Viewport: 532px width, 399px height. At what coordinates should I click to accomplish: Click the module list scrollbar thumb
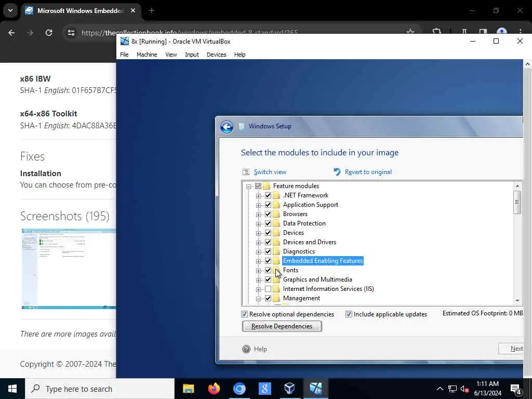tap(517, 202)
